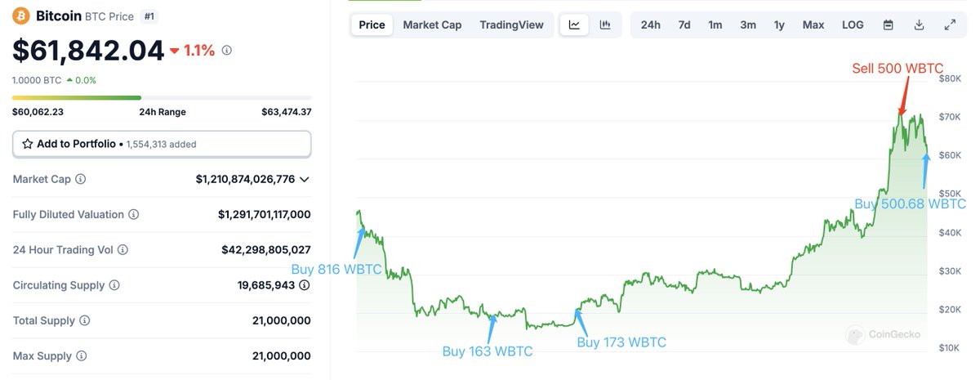980x380 pixels.
Task: Select the 1y time range
Action: (779, 25)
